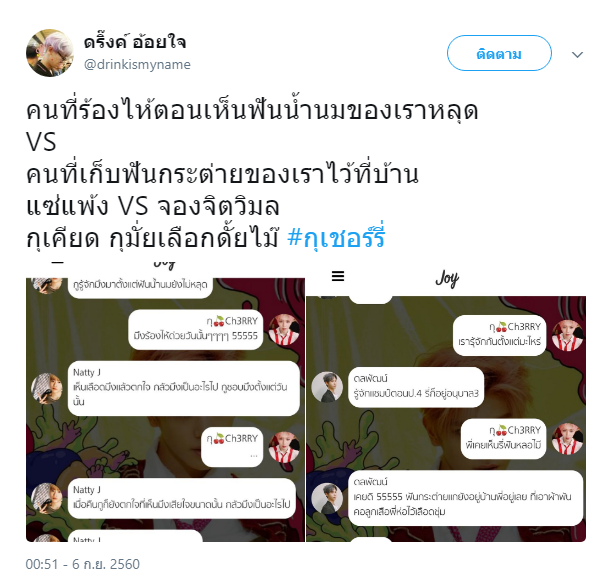
Task: Click Natty J avatar beside เมื่อคืน message
Action: pyautogui.click(x=46, y=499)
